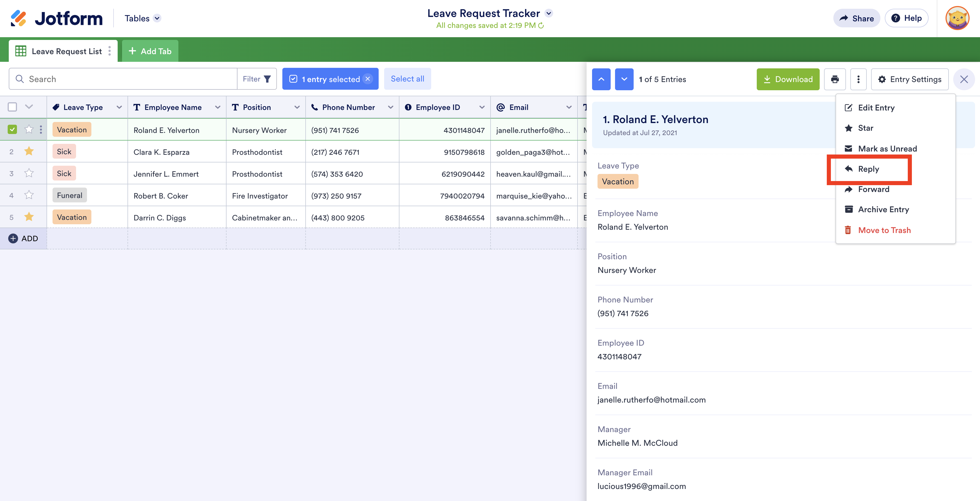The width and height of the screenshot is (980, 501).
Task: Go to previous entry with up arrow
Action: tap(601, 79)
